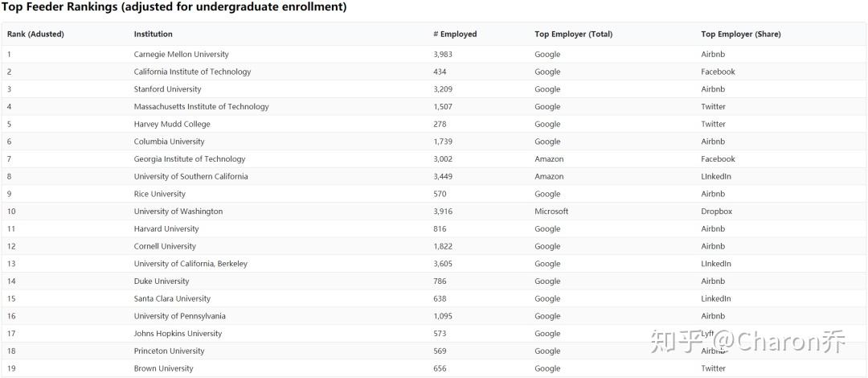Click the Georgia Institute of Technology cell
This screenshot has width=868, height=378.
190,159
